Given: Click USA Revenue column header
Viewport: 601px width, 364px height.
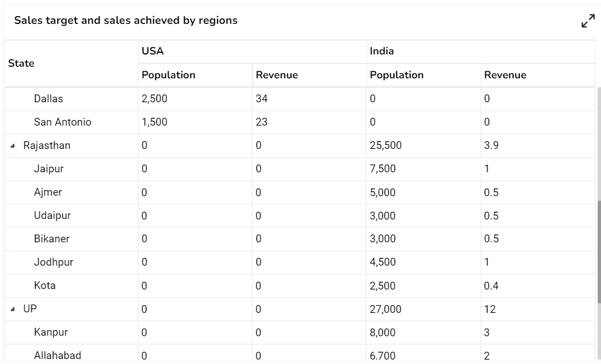Looking at the screenshot, I should (277, 75).
